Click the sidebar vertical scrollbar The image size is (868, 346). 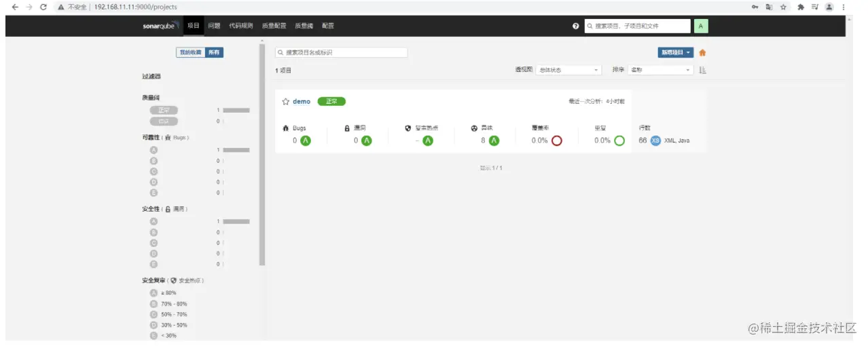(x=262, y=156)
